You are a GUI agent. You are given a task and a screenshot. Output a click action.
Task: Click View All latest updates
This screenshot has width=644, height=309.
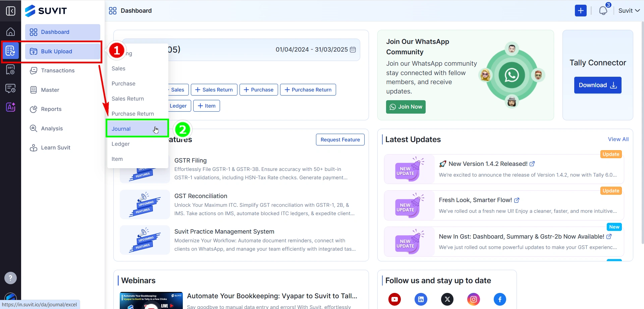click(618, 139)
